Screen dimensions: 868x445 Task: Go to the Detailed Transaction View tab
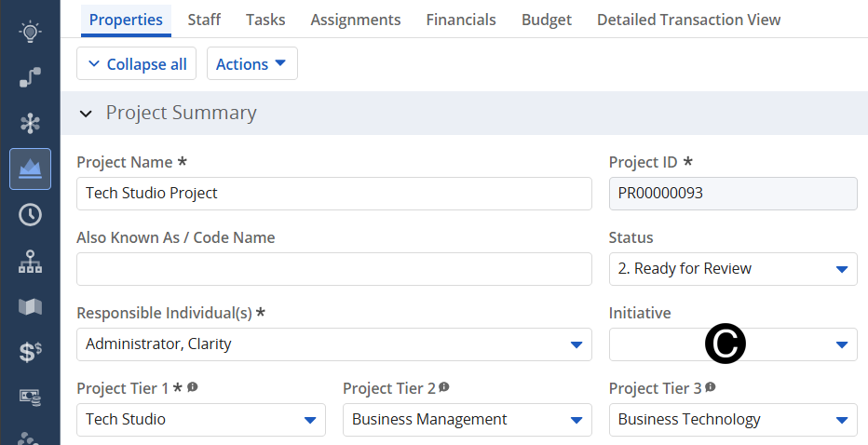click(688, 20)
